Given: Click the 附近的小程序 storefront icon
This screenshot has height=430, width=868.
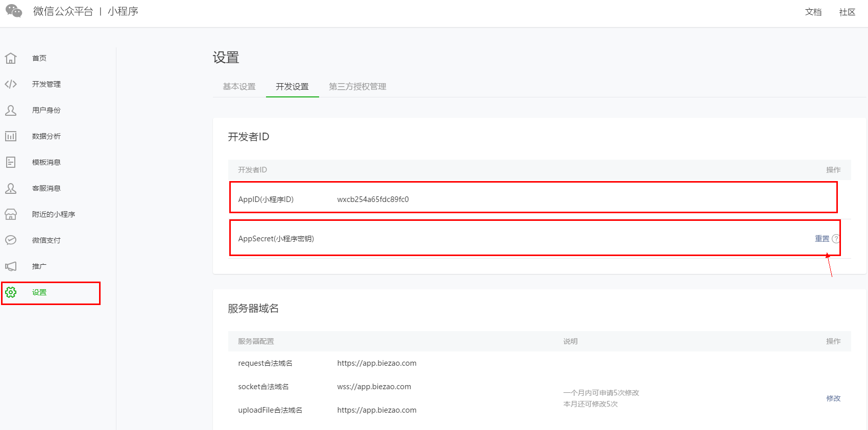Looking at the screenshot, I should click(x=11, y=214).
